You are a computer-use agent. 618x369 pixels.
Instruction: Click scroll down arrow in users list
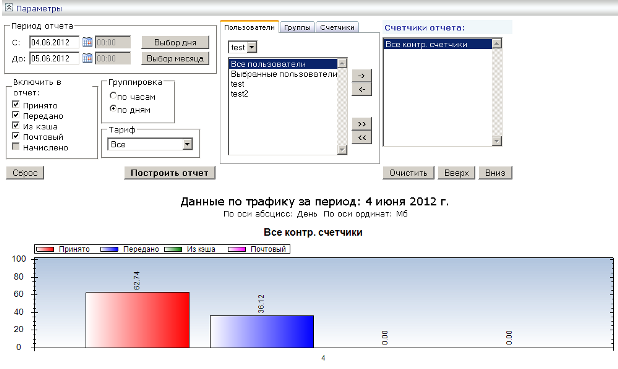tap(342, 149)
